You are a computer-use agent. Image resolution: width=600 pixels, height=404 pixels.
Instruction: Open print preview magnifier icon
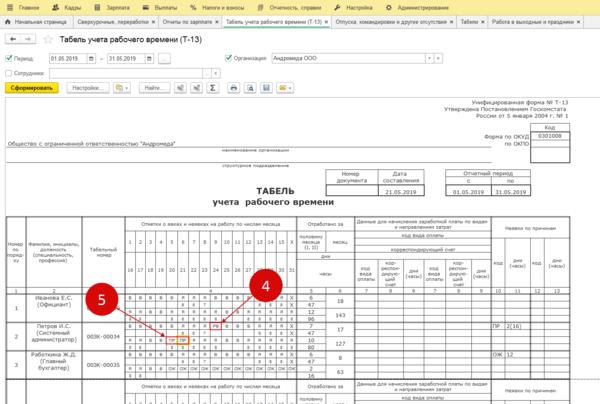click(248, 88)
